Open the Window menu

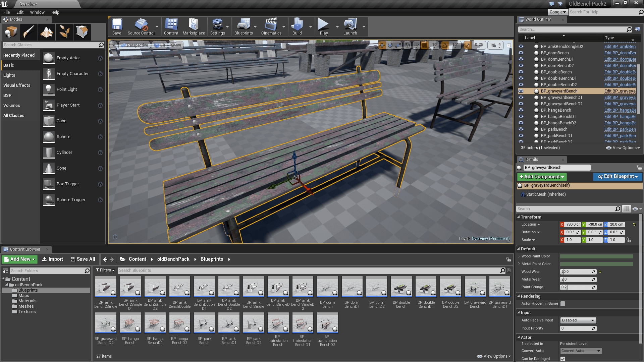37,12
